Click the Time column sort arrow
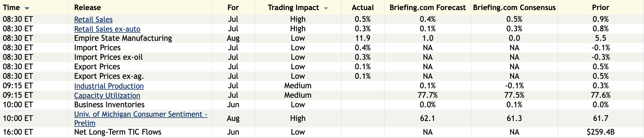Image resolution: width=644 pixels, height=138 pixels. pos(27,8)
